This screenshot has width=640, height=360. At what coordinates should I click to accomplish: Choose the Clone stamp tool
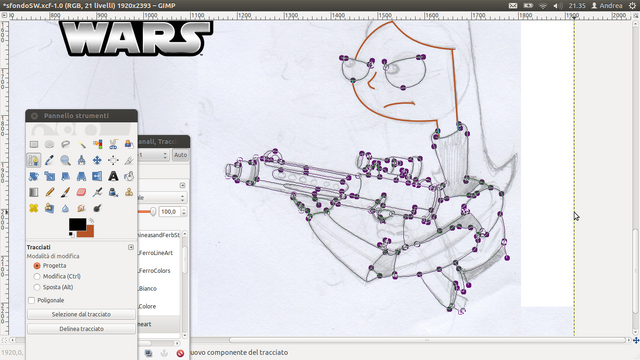pos(129,192)
